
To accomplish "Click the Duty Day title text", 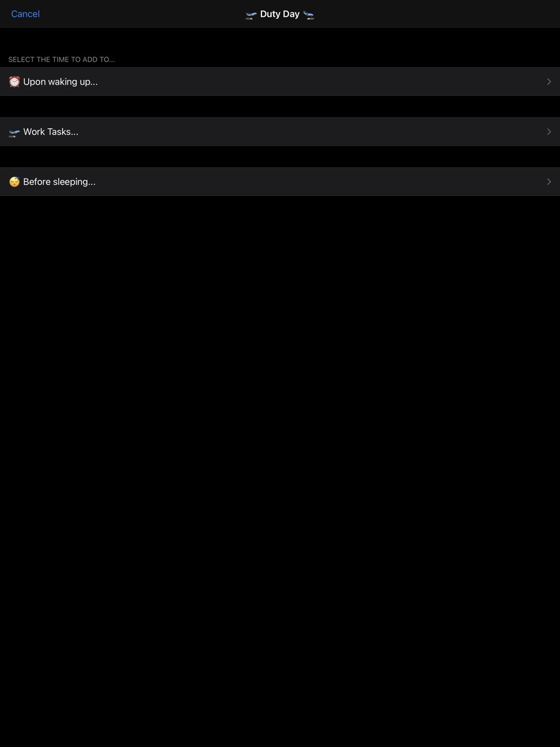I will coord(280,14).
